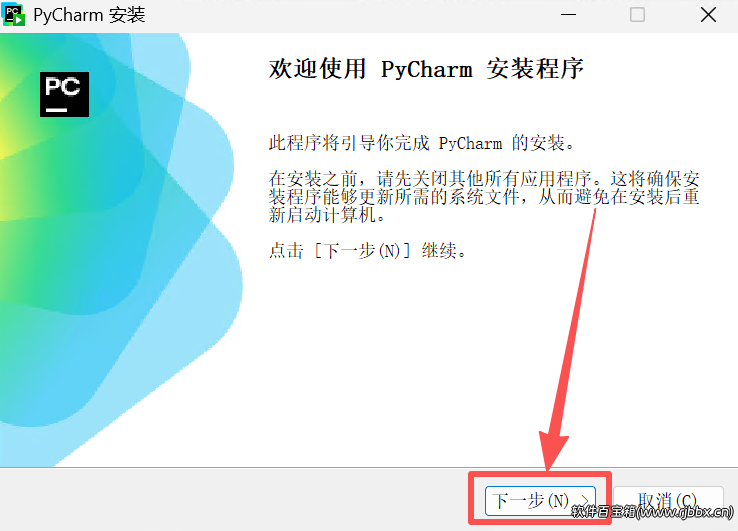Click the 取消(C) cancel button
This screenshot has width=738, height=531.
pyautogui.click(x=668, y=501)
